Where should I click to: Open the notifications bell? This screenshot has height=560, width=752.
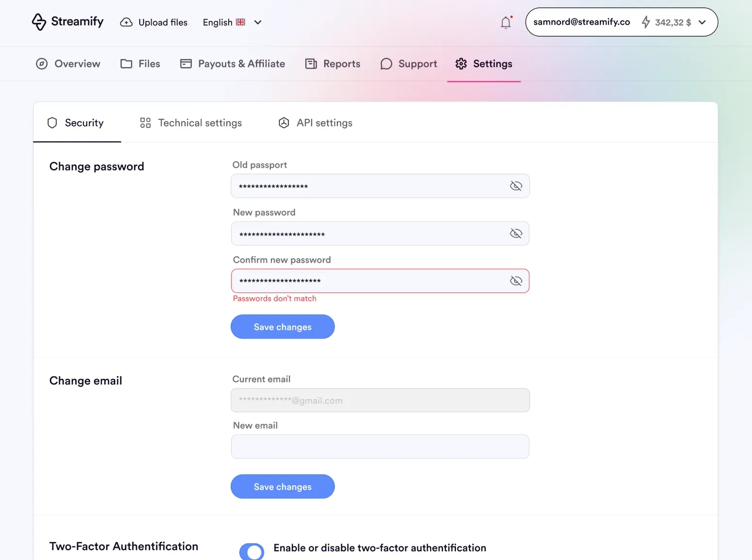(505, 22)
